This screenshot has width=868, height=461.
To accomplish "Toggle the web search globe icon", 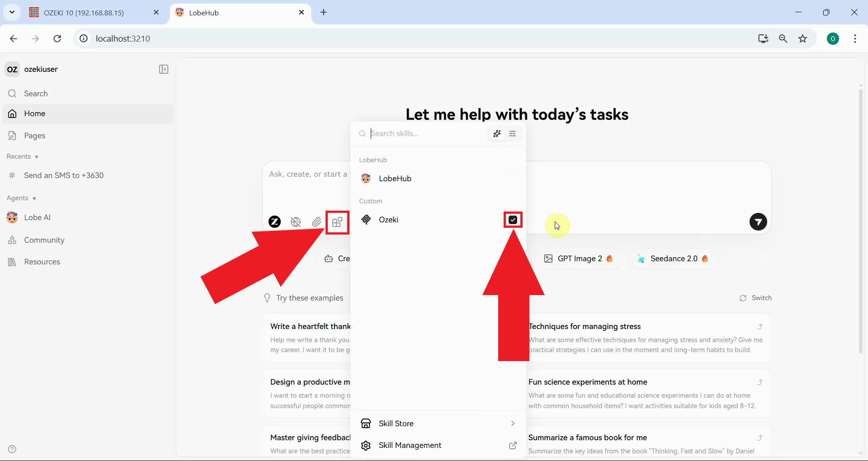I will 296,222.
